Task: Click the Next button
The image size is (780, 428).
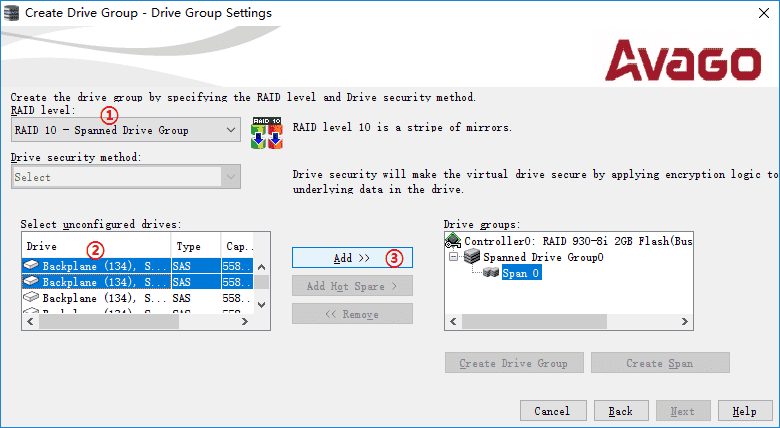Action: [x=683, y=411]
